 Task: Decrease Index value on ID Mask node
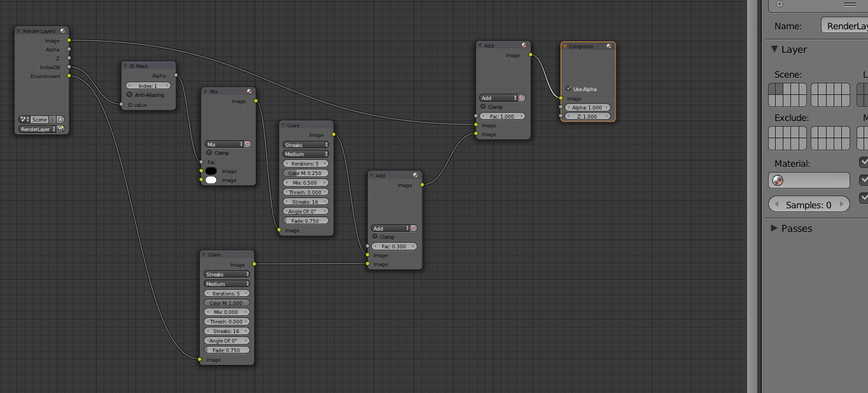[x=130, y=86]
